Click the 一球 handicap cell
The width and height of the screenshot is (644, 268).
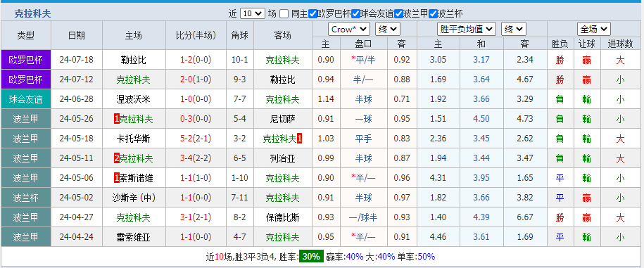coord(363,119)
